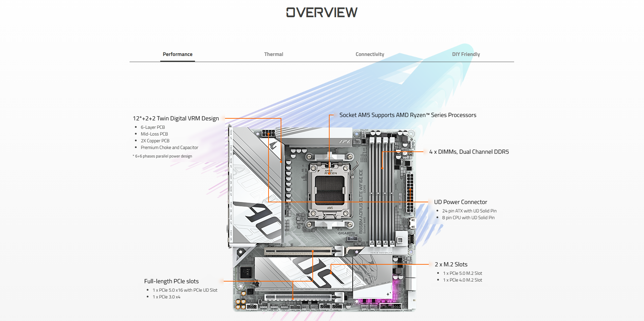
Task: Click 8 pin CPU with UD Solid Pin
Action: pos(468,217)
